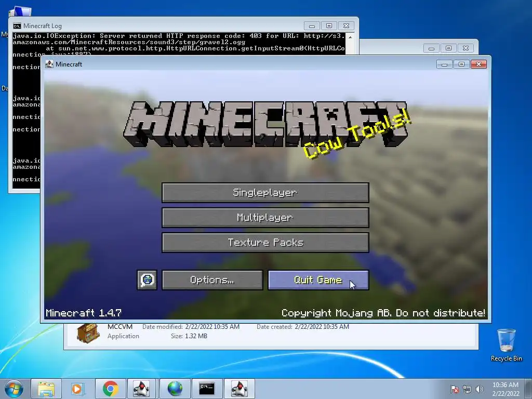Click the 'Size: 1.32 MB' detail text
This screenshot has width=532, height=399.
coord(189,336)
